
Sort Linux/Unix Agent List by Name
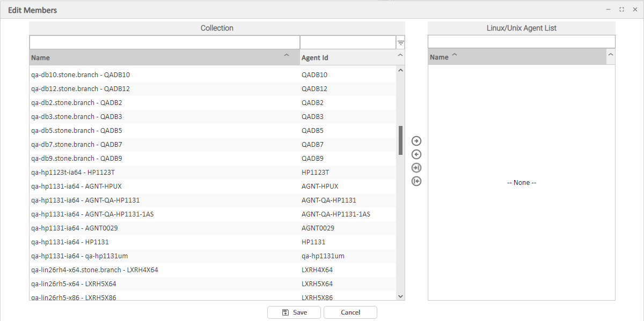click(455, 56)
